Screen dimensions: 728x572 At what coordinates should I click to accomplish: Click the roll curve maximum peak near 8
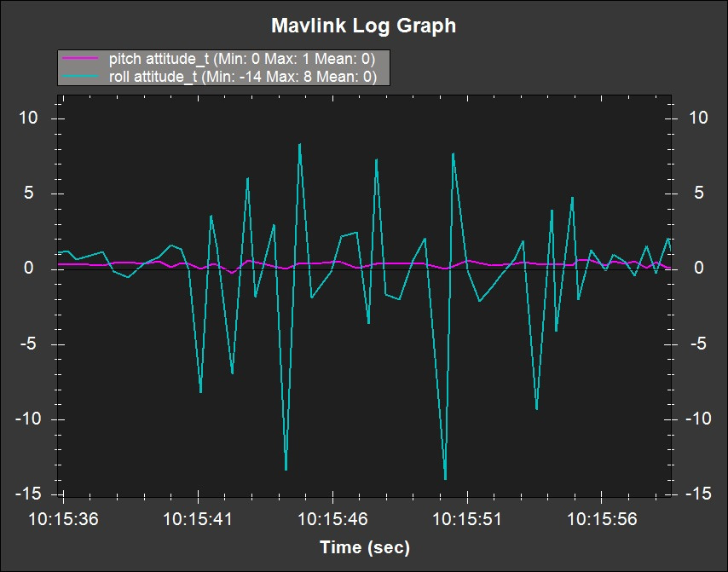click(300, 144)
